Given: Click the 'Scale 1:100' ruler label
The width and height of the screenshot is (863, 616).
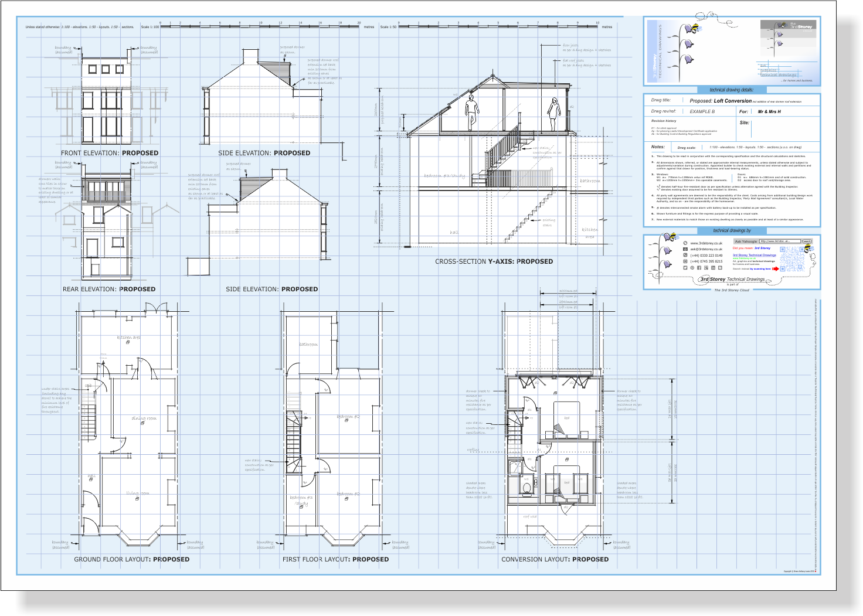Looking at the screenshot, I should (150, 27).
